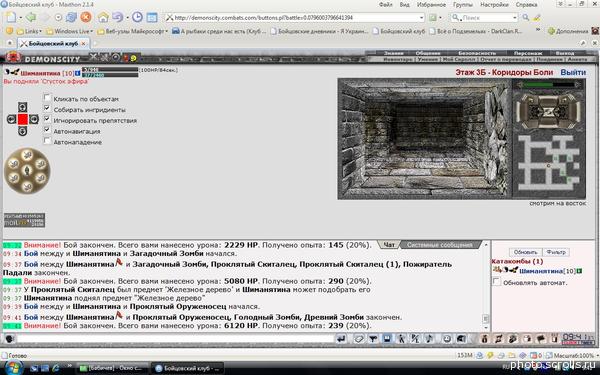
Task: Open the search box engine dropdown arrow
Action: click(515, 18)
